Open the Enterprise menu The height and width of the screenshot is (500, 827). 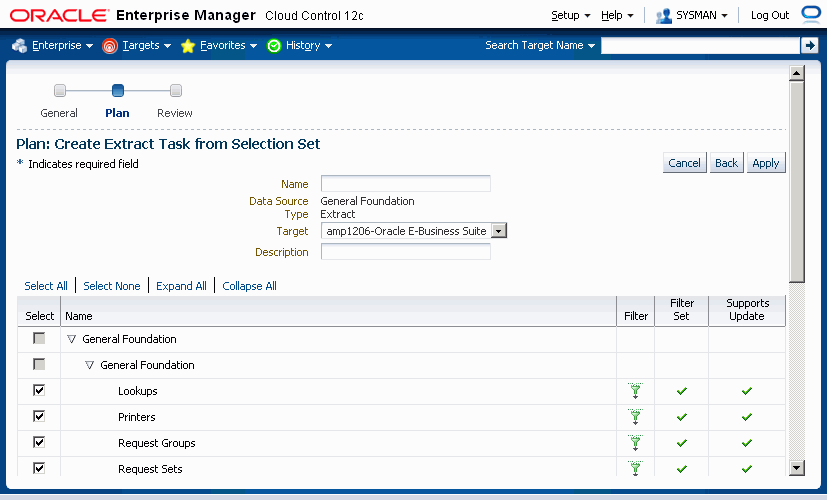coord(62,45)
